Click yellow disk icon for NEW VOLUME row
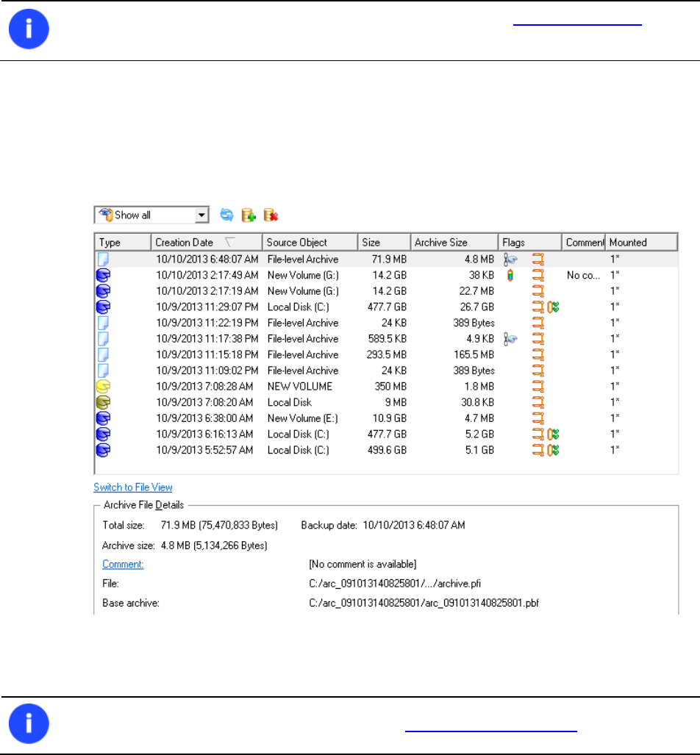The image size is (700, 755). 103,386
